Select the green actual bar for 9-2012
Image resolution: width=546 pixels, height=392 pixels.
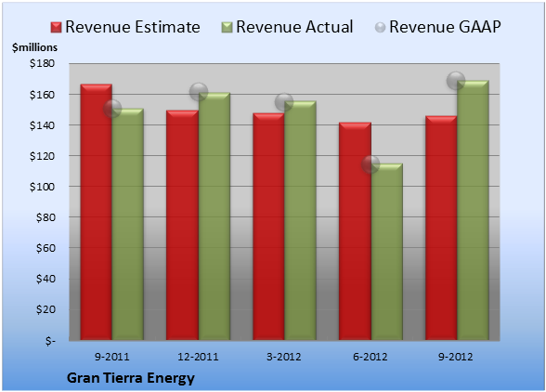tap(473, 210)
